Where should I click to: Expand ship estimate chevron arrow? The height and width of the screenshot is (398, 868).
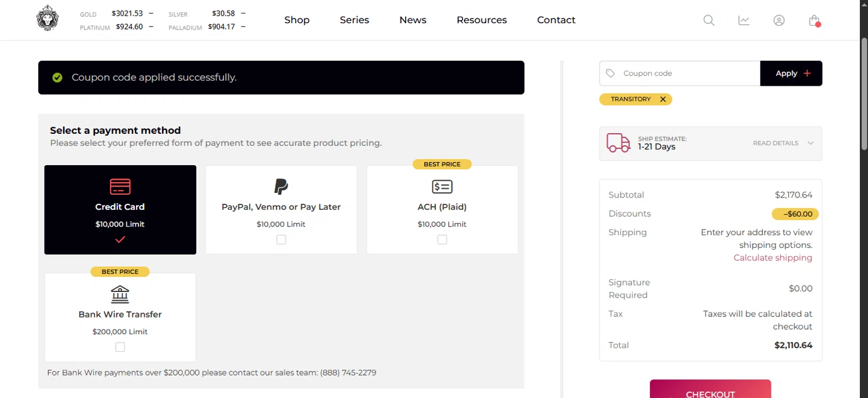(x=811, y=143)
